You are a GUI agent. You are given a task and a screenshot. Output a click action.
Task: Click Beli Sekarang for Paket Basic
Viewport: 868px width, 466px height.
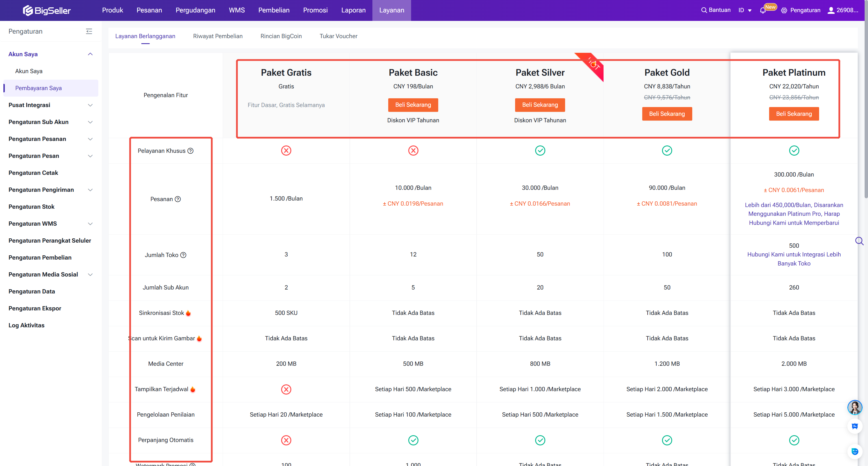coord(413,105)
